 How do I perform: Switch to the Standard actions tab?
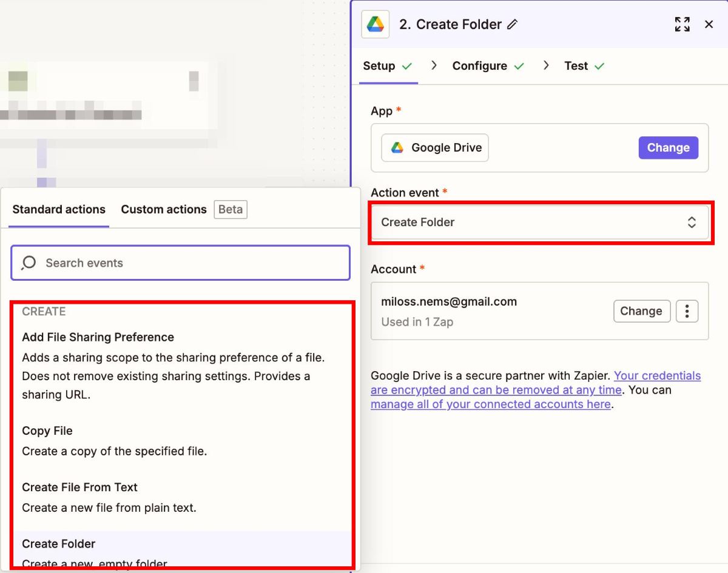pyautogui.click(x=58, y=209)
